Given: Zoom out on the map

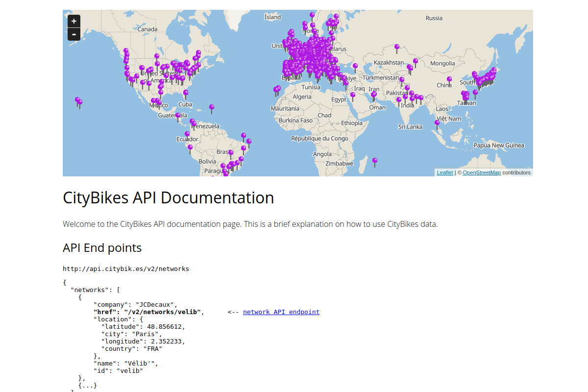Looking at the screenshot, I should [74, 34].
